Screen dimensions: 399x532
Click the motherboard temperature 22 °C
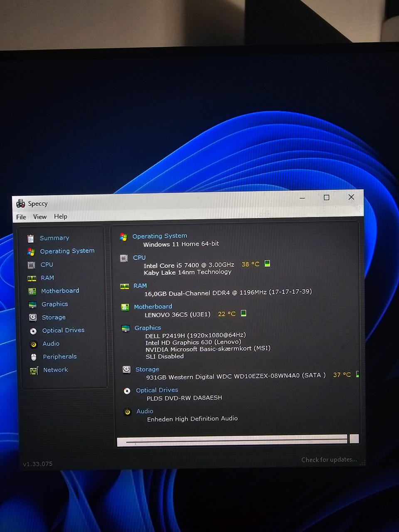click(227, 314)
